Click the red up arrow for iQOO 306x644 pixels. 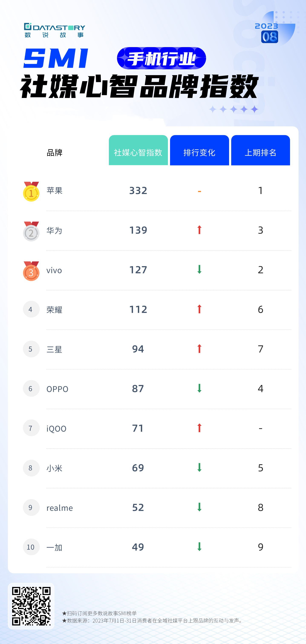[199, 428]
